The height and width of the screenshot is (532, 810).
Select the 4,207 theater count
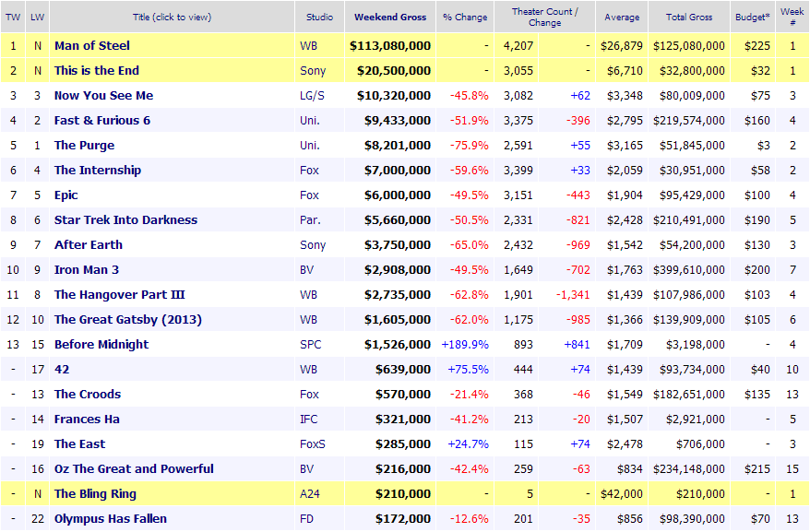point(518,46)
